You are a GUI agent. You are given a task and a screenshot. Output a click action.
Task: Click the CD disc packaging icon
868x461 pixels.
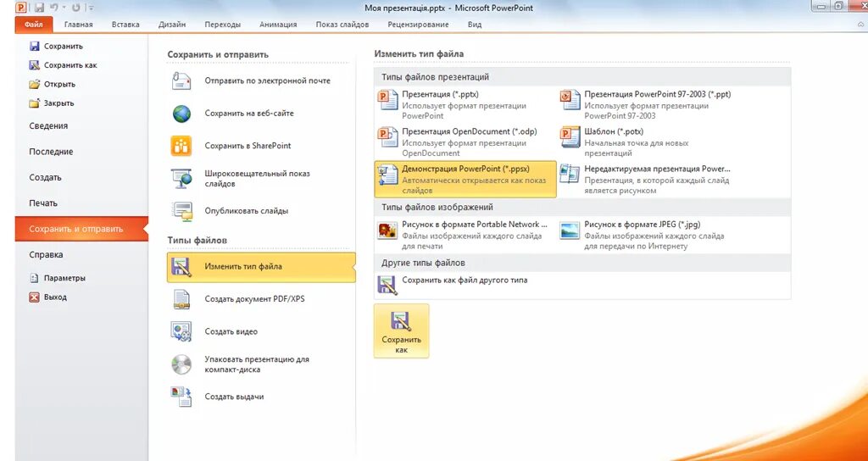[x=181, y=364]
